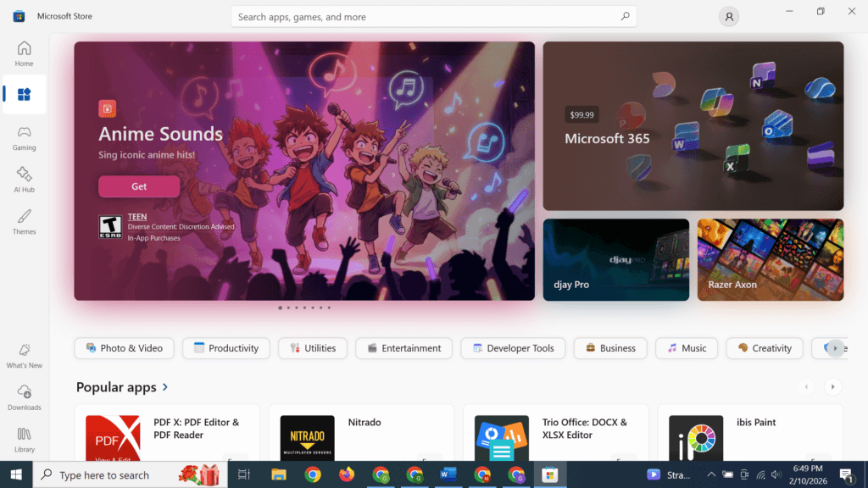Open the Developer Tools category
This screenshot has width=868, height=488.
(513, 348)
